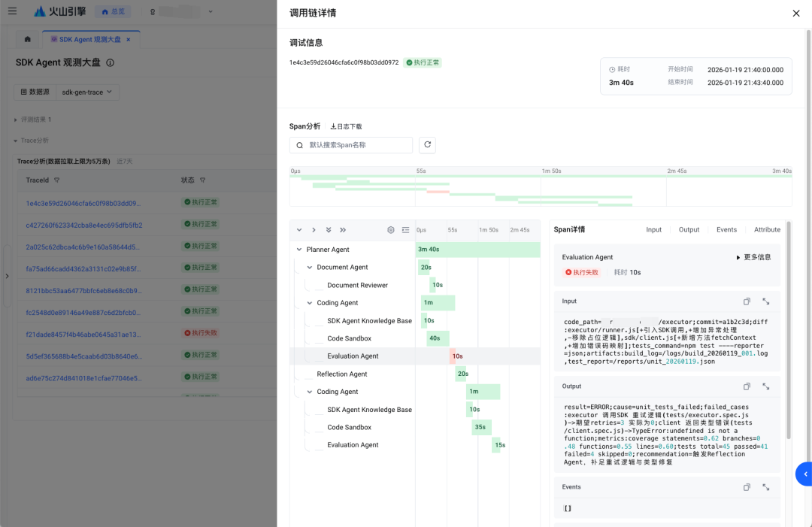Select the Reflection Agent span row
Image resolution: width=812 pixels, height=527 pixels.
342,374
